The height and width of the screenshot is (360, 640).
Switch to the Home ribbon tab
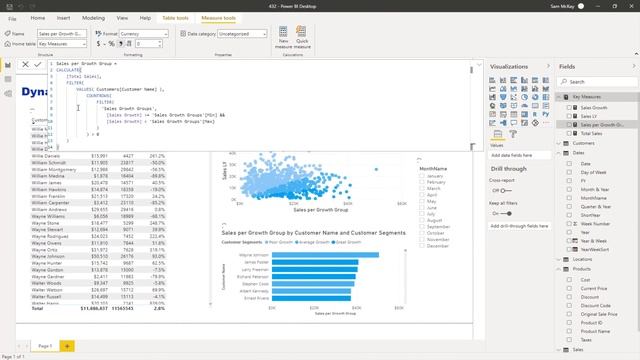38,18
